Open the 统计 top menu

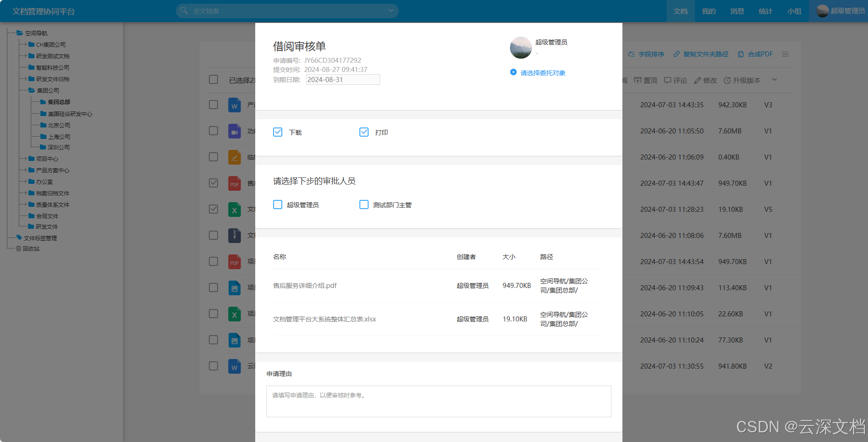tap(766, 11)
